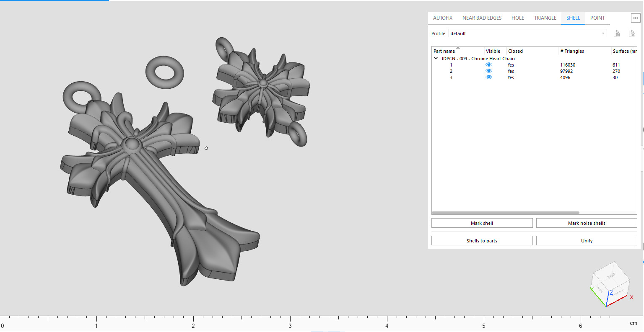644x332 pixels.
Task: Switch to the POINT tab
Action: (x=597, y=18)
